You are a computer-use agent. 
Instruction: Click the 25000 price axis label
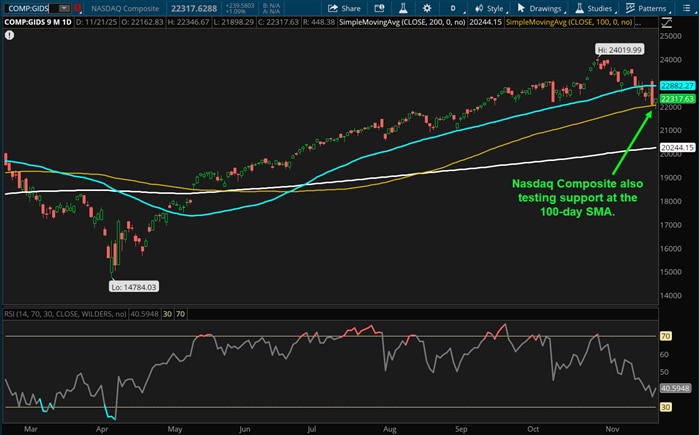[671, 36]
